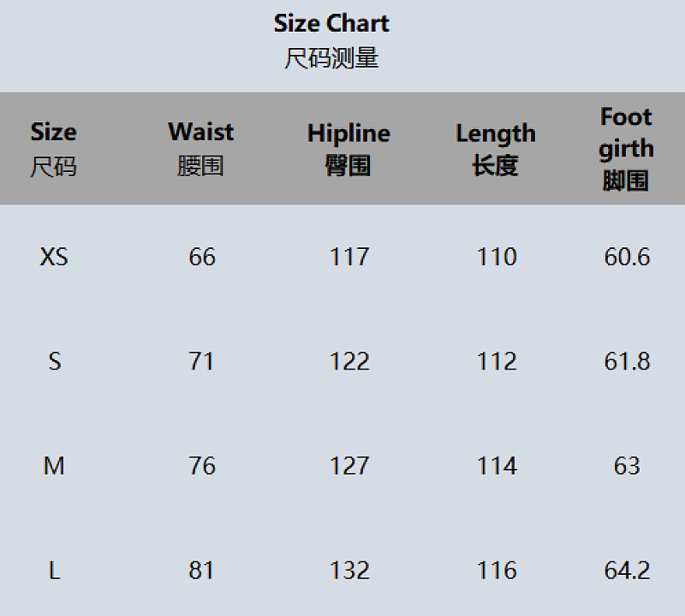The image size is (685, 616).
Task: Select the L size row label
Action: click(x=54, y=571)
